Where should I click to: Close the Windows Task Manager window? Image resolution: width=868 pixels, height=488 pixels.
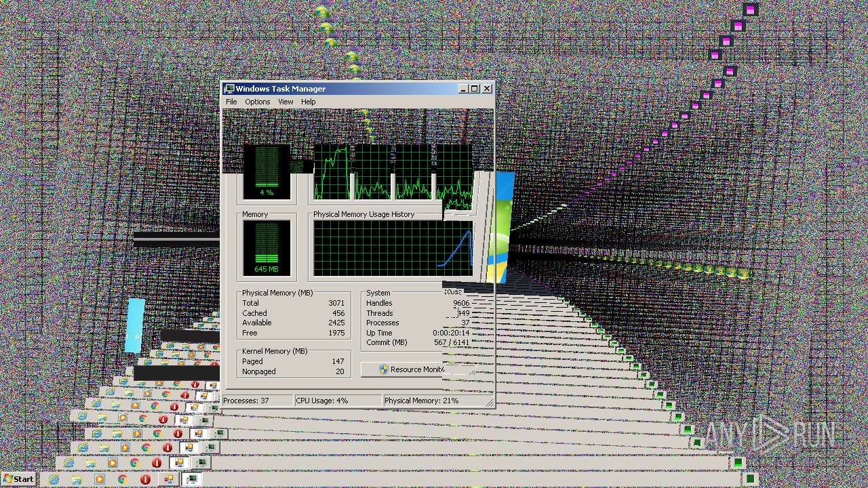(487, 89)
